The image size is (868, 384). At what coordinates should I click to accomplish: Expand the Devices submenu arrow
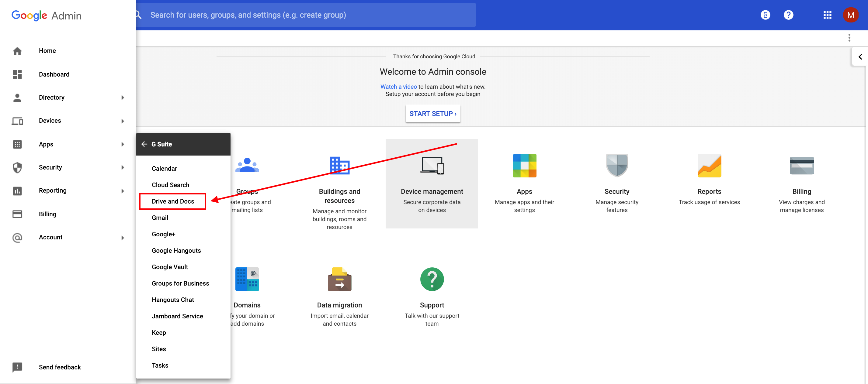pos(123,121)
